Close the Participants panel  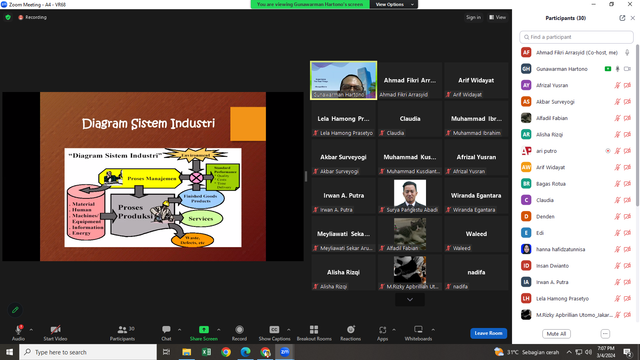633,18
